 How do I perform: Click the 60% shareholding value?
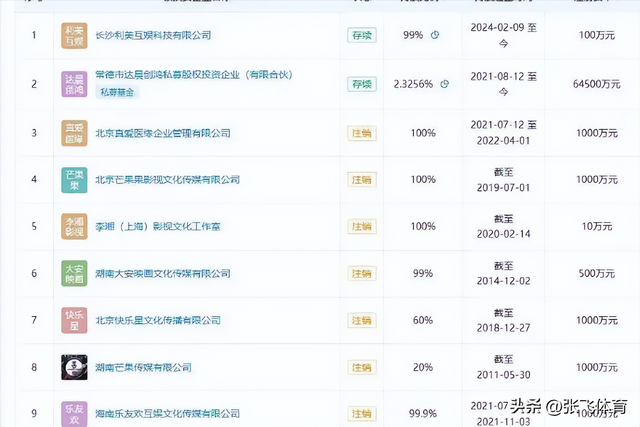click(423, 320)
